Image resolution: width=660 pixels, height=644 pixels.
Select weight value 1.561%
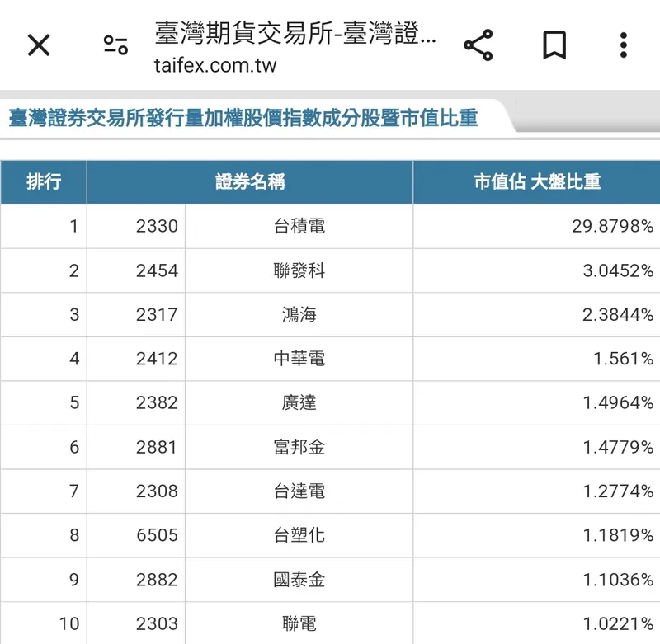(624, 359)
